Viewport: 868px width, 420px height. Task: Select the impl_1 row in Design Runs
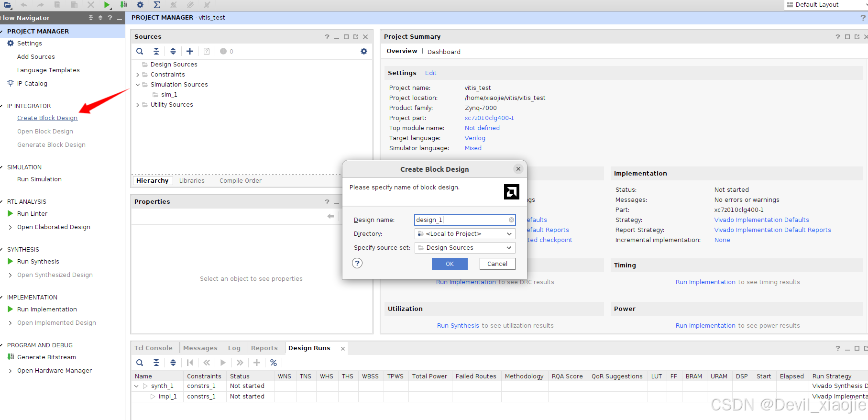(167, 397)
